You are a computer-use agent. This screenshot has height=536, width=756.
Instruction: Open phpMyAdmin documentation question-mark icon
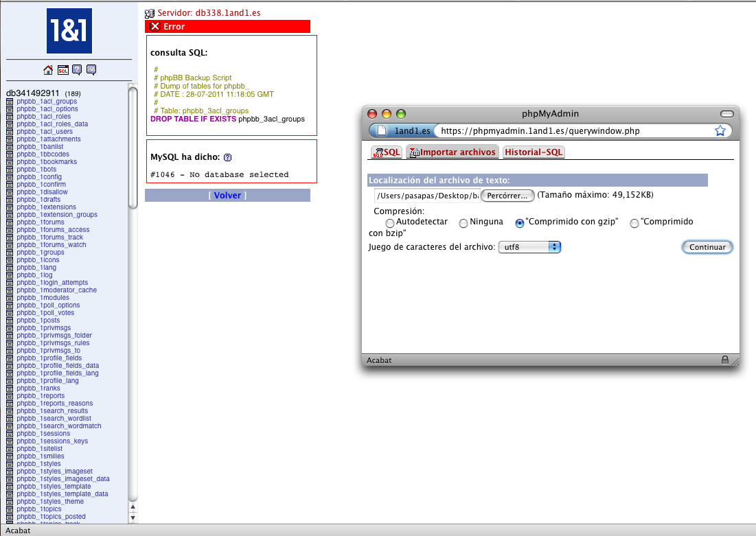pyautogui.click(x=77, y=70)
